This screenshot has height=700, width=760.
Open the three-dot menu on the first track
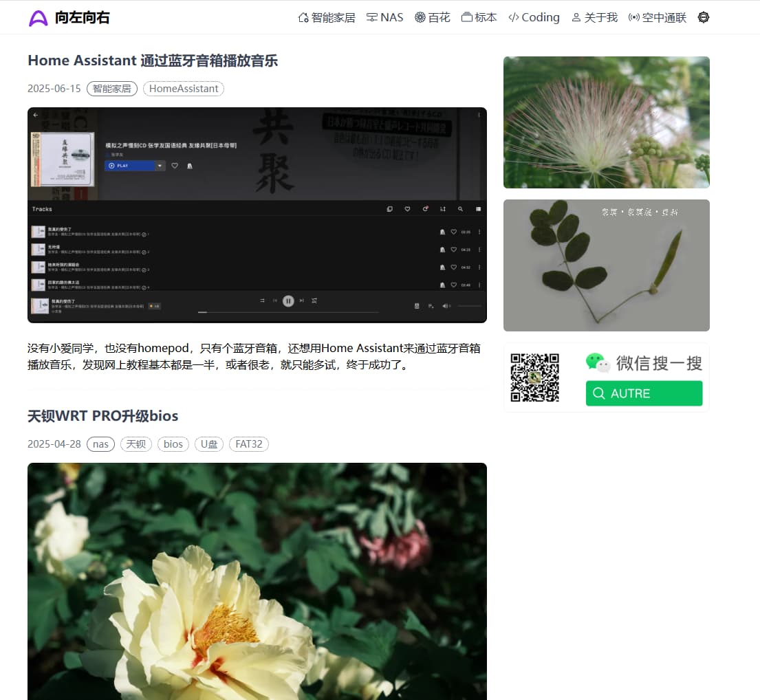coord(479,232)
